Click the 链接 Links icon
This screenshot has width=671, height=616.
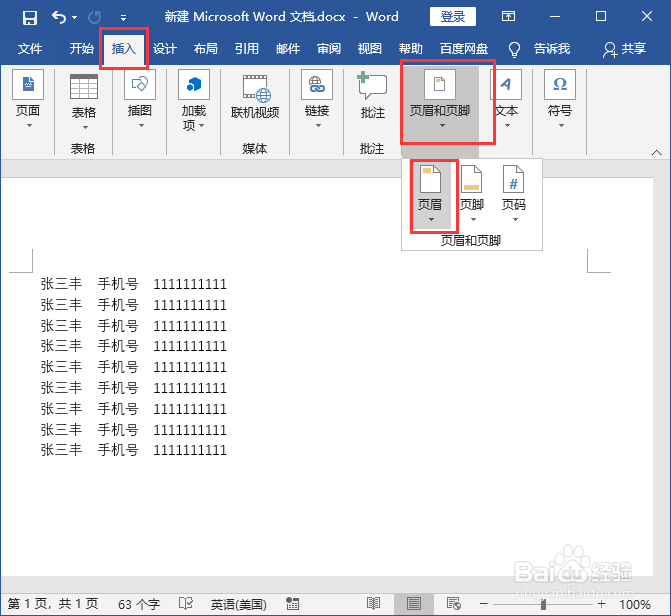pos(317,84)
